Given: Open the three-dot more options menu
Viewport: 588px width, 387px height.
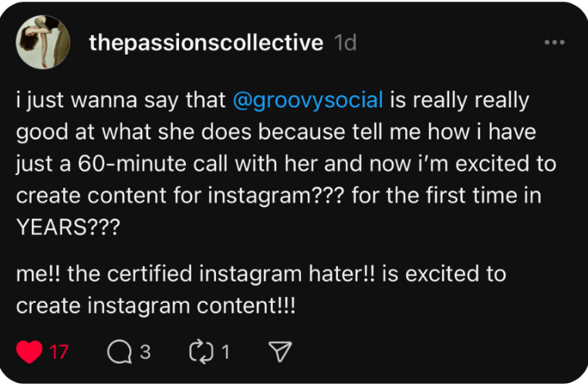Looking at the screenshot, I should click(x=554, y=42).
